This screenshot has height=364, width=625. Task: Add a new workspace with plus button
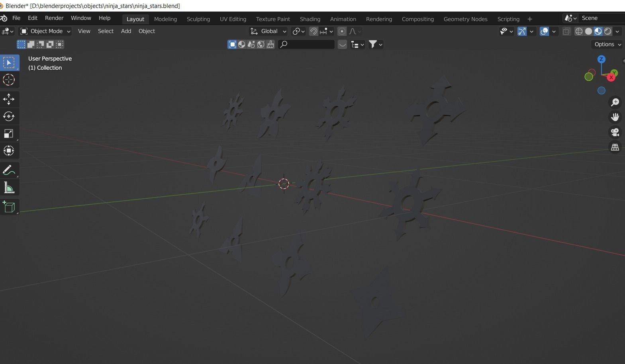coord(530,19)
